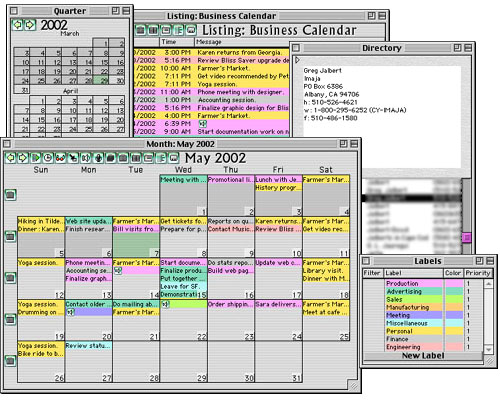This screenshot has height=400, width=500.
Task: Click the green play arrow icon in Month toolbar
Action: 35,158
